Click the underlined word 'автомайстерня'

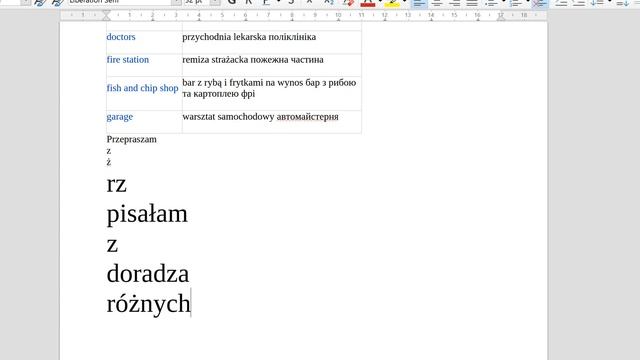click(307, 117)
